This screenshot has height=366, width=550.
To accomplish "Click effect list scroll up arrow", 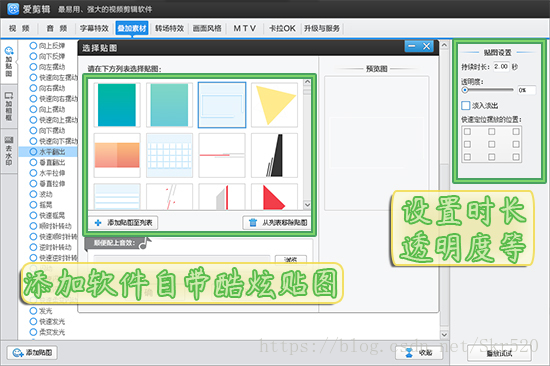I will click(x=444, y=45).
